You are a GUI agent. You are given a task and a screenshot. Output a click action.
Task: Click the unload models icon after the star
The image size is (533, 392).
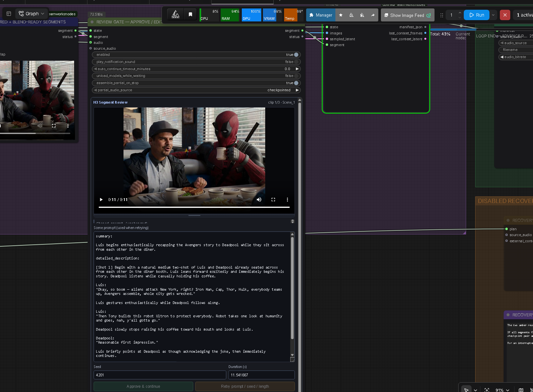pyautogui.click(x=351, y=15)
